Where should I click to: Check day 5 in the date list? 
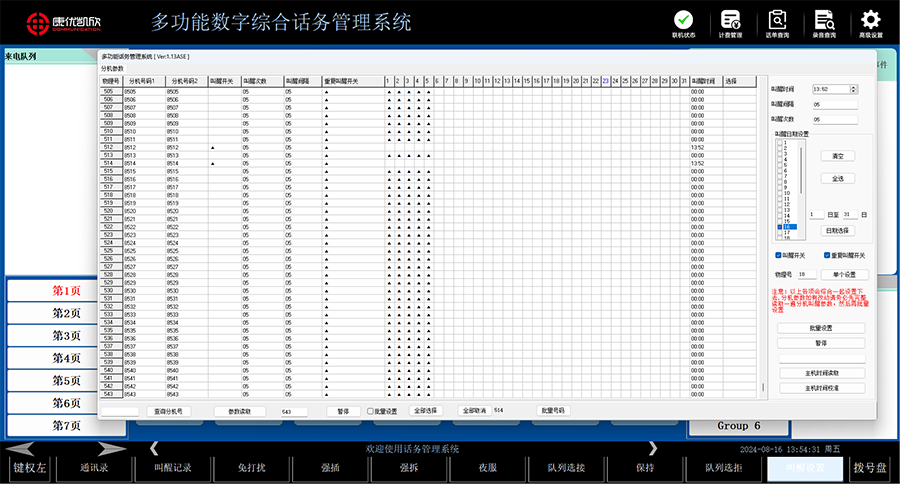tap(779, 165)
